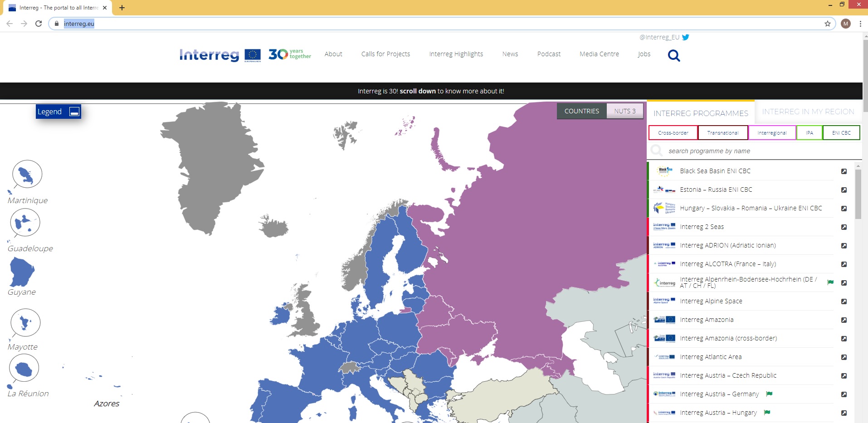Screen dimensions: 868x423
Task: Open the Jobs menu item
Action: 644,54
